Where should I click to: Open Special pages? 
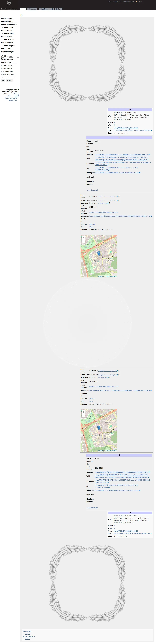point(6,62)
